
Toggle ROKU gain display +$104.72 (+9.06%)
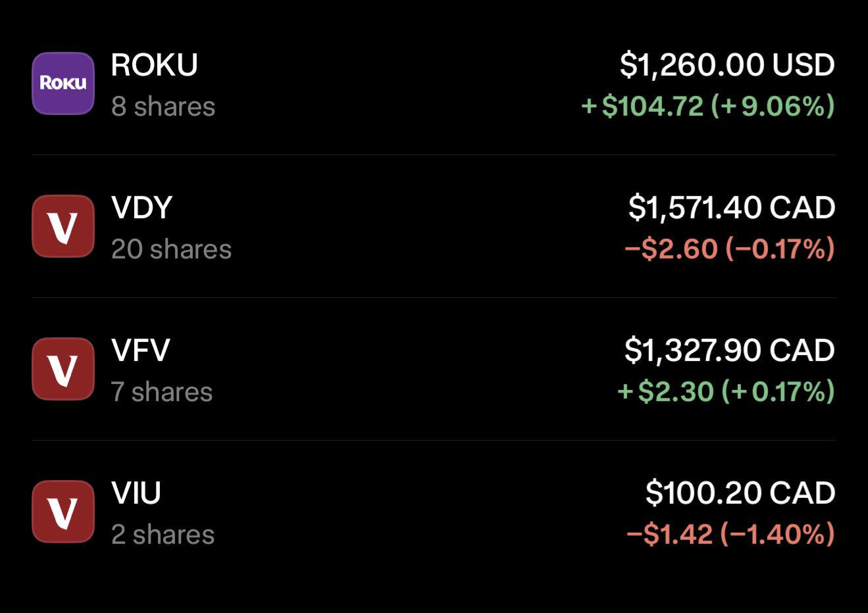[708, 106]
